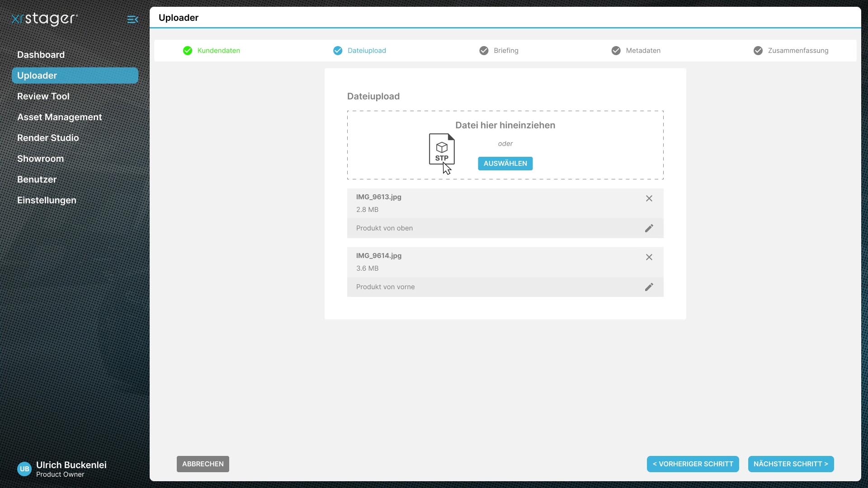
Task: Click the UB user avatar
Action: tap(24, 469)
